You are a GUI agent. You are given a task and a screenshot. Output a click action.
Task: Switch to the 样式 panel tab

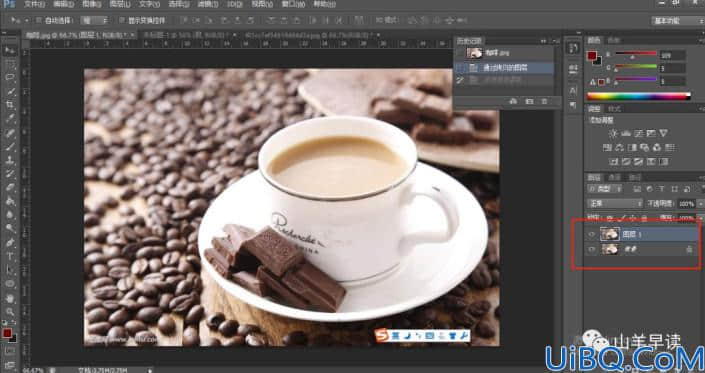pos(614,109)
